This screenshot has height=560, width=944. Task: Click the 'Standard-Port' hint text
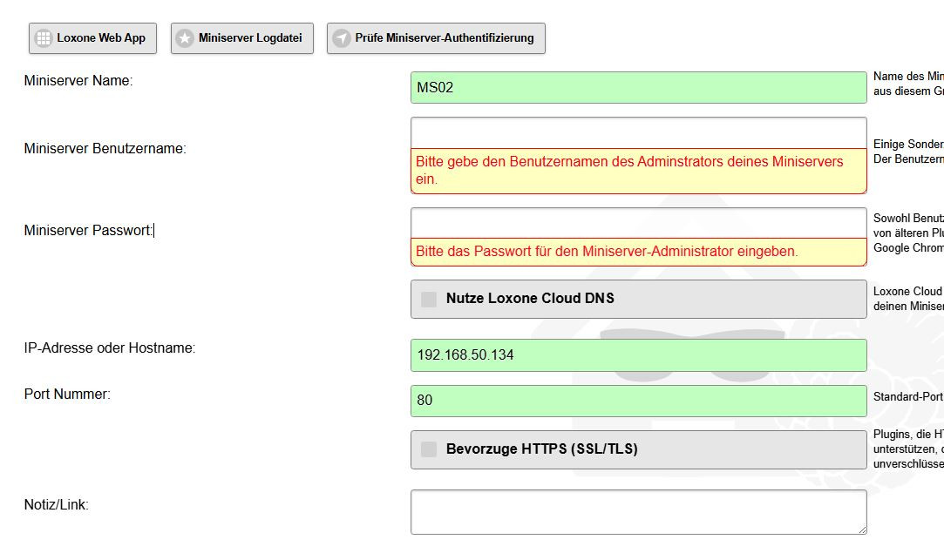[x=908, y=397]
